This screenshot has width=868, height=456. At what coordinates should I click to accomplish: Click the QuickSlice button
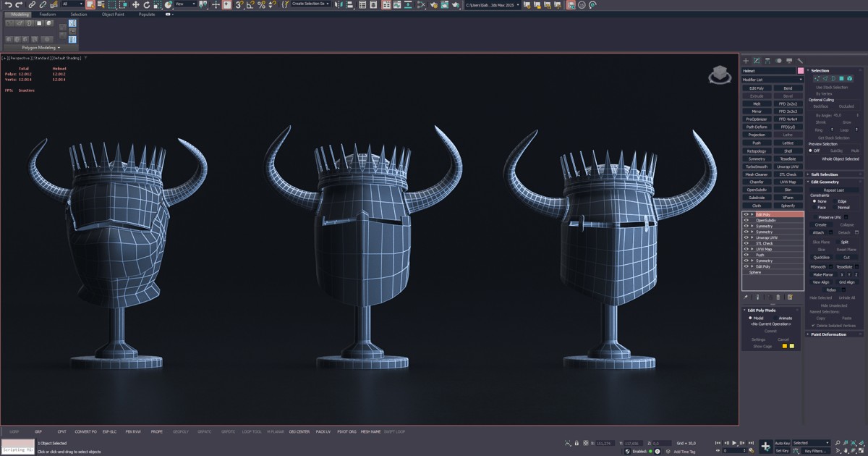point(821,256)
